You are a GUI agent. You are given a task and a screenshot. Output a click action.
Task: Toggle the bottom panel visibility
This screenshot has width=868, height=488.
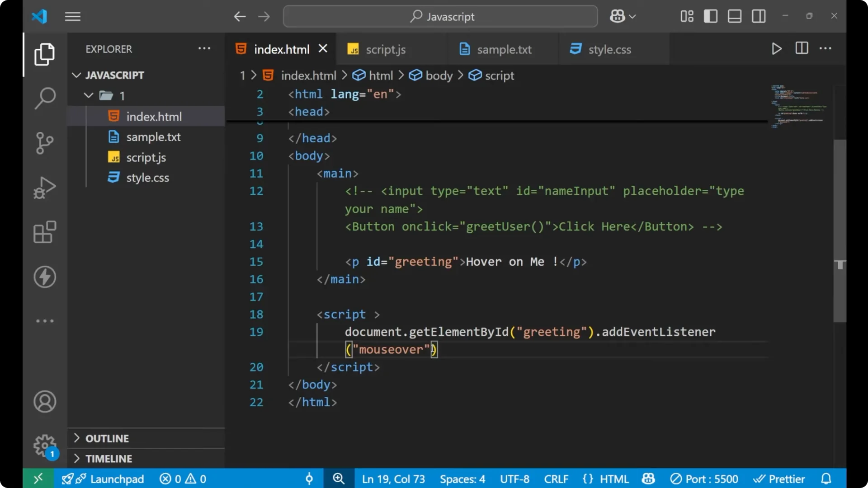pos(734,16)
